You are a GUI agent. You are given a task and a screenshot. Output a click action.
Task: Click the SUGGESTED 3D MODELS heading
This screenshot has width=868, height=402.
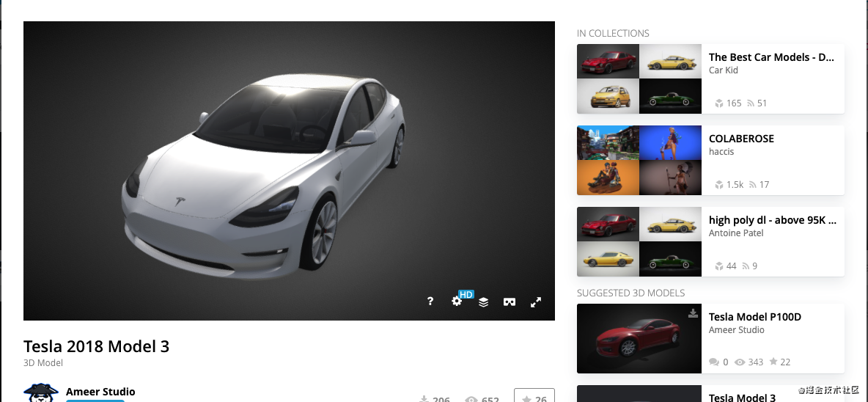pos(630,293)
